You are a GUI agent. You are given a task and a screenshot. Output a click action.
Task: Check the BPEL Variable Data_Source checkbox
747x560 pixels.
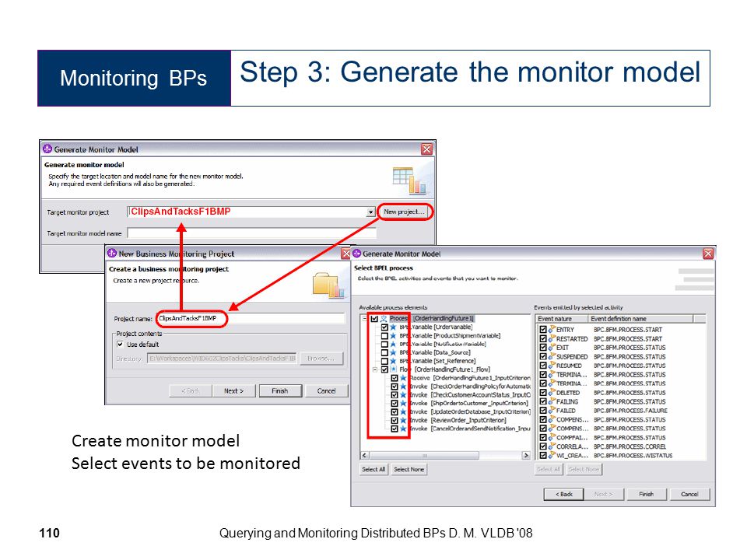tap(384, 352)
